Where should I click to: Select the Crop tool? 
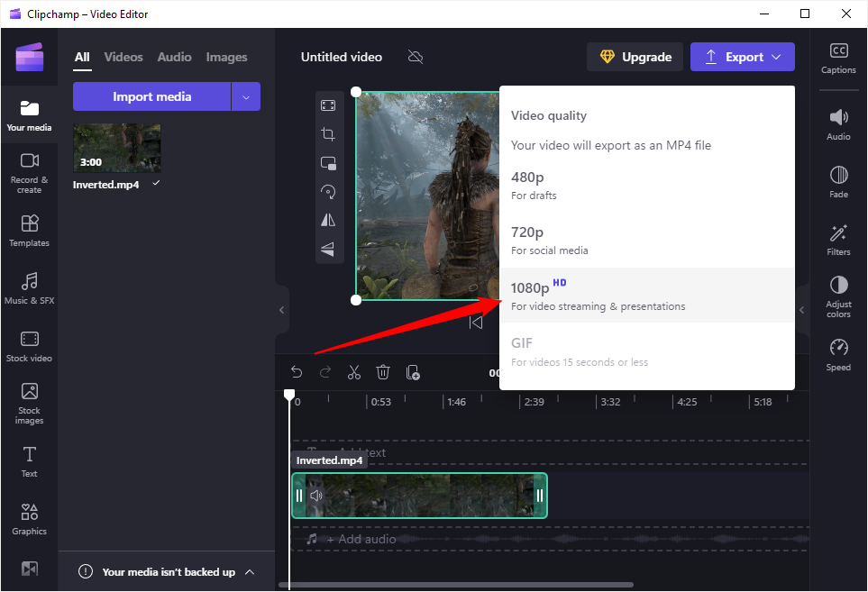click(328, 133)
